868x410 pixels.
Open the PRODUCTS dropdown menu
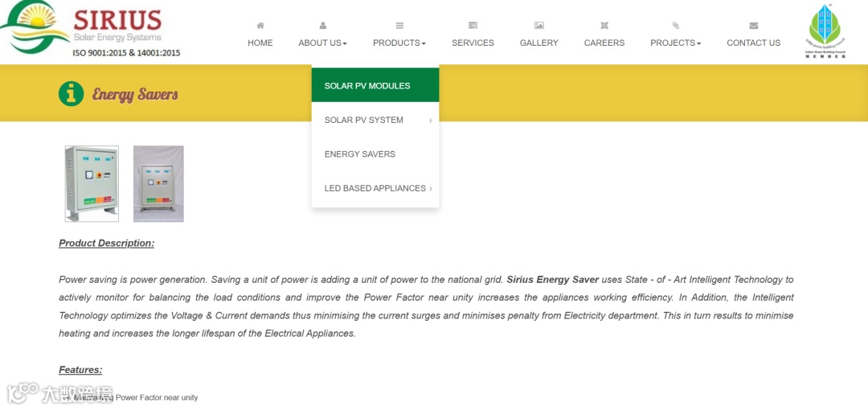399,43
